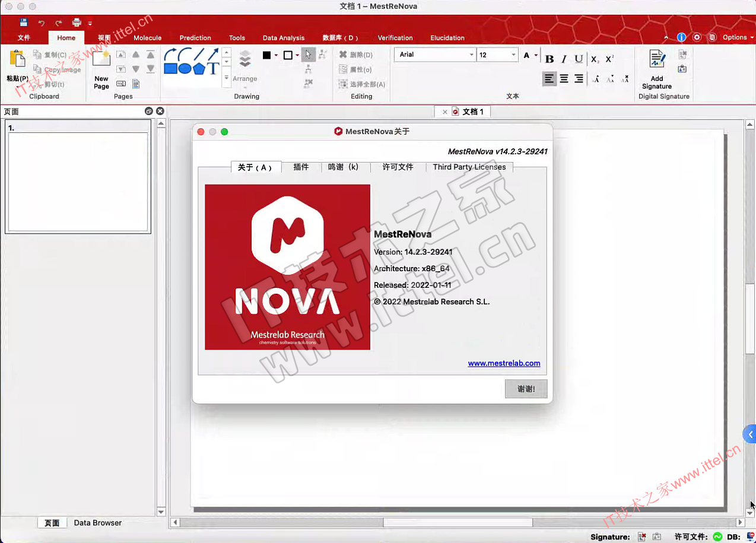Customize the quick access toolbar dropdown

pos(90,24)
